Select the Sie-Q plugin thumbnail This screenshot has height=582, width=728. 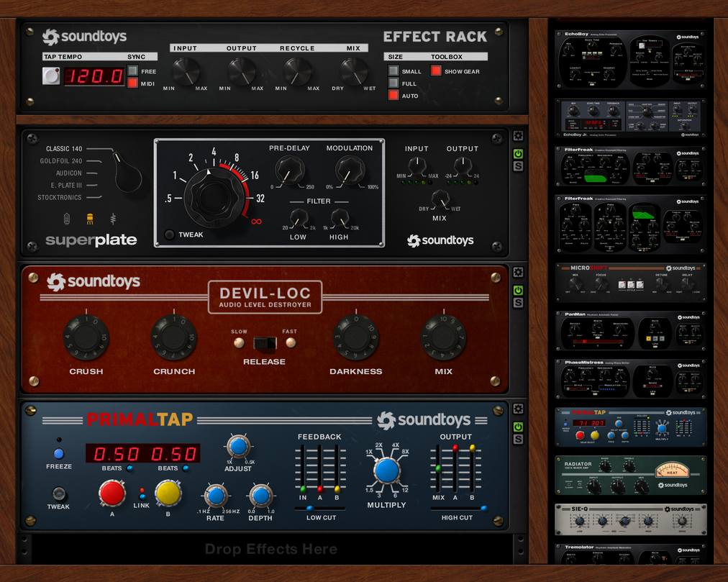(x=630, y=519)
